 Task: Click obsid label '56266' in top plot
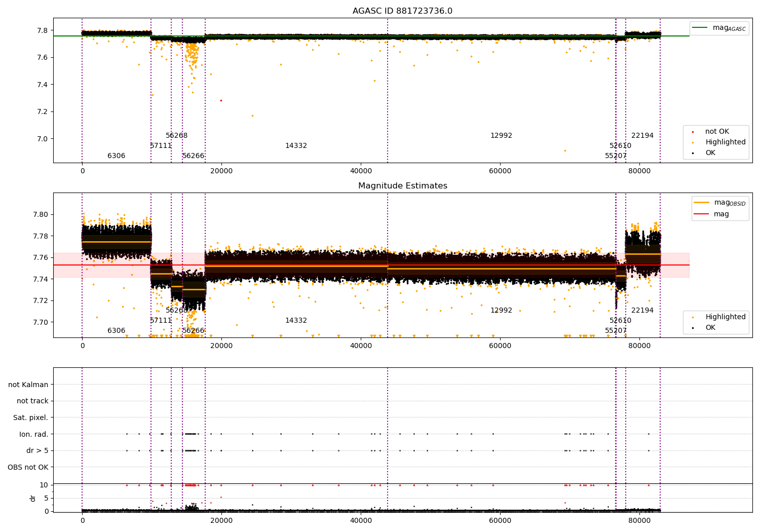tap(193, 156)
